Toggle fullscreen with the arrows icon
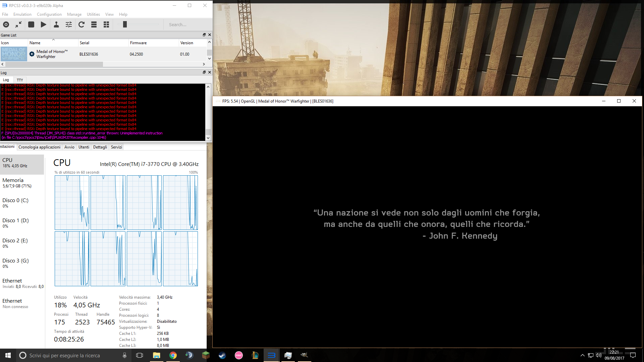Viewport: 644px width, 362px height. point(18,24)
